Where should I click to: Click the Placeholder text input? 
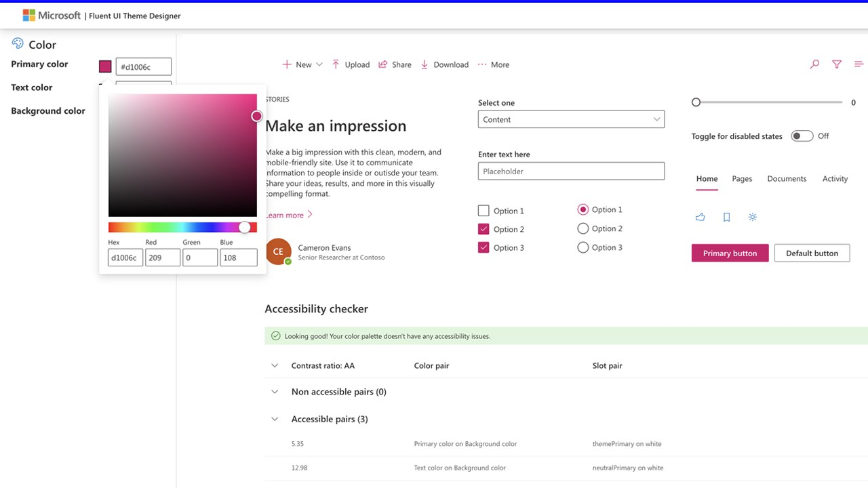(x=571, y=171)
